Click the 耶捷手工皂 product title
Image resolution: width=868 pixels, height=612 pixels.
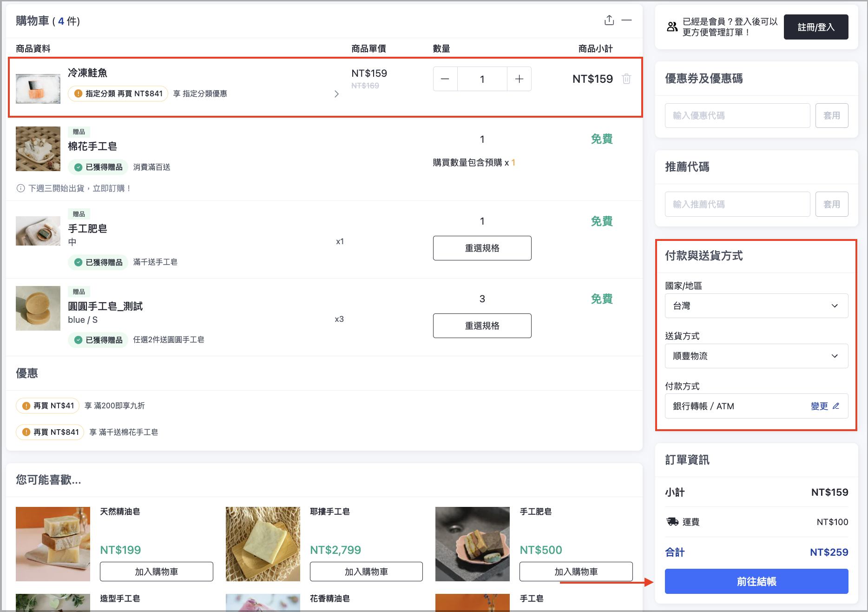[330, 512]
